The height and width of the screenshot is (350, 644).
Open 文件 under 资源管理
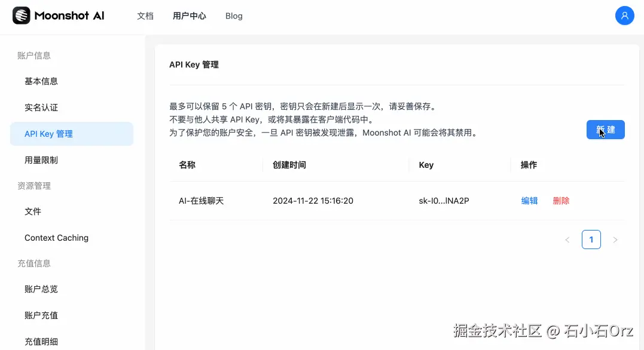(72, 211)
